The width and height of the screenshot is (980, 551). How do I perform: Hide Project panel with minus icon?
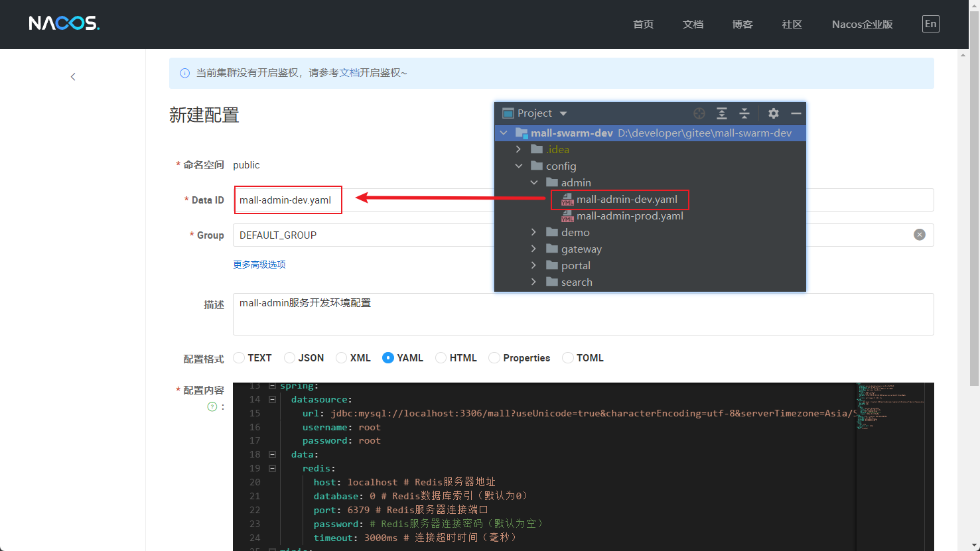click(796, 113)
